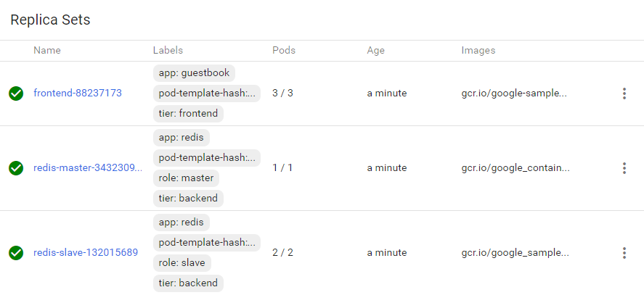644x295 pixels.
Task: Click the 'role: slave' label chip
Action: tap(182, 262)
